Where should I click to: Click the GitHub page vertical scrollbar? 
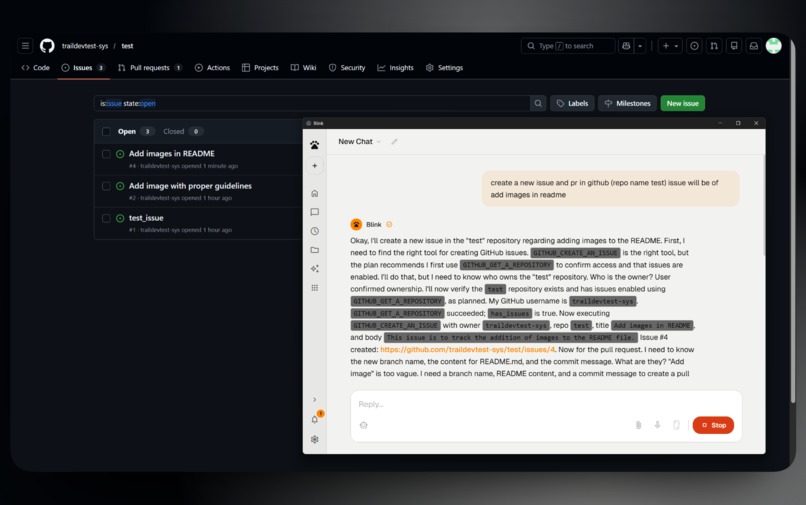pyautogui.click(x=793, y=221)
